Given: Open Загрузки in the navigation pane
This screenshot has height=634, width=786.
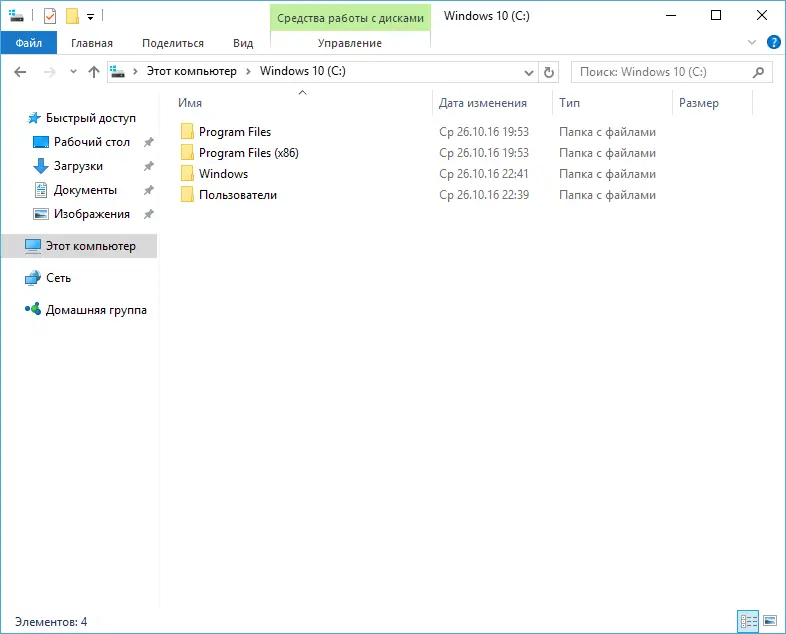Looking at the screenshot, I should pyautogui.click(x=78, y=166).
